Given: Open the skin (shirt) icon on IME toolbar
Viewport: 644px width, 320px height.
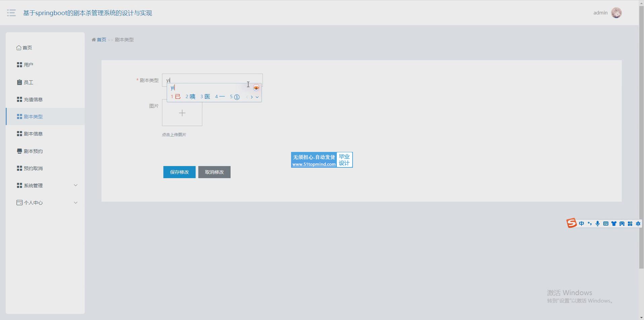Looking at the screenshot, I should click(x=614, y=224).
